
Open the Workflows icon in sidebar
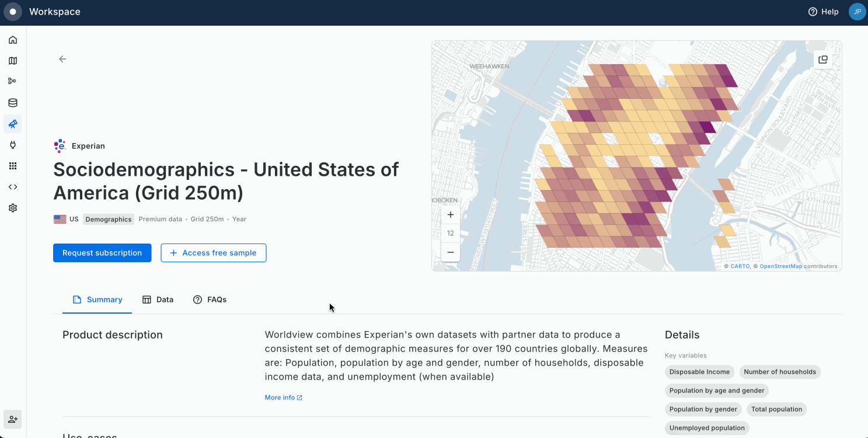coord(13,81)
